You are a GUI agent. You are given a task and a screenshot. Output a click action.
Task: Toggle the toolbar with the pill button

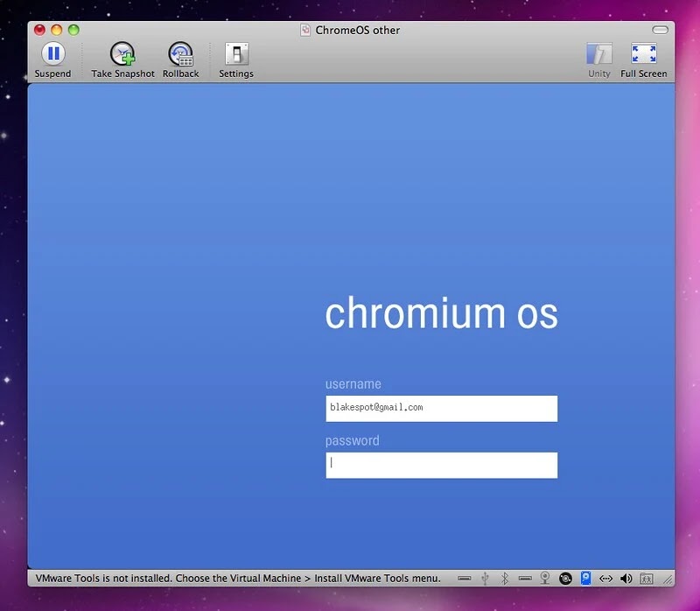pos(661,30)
